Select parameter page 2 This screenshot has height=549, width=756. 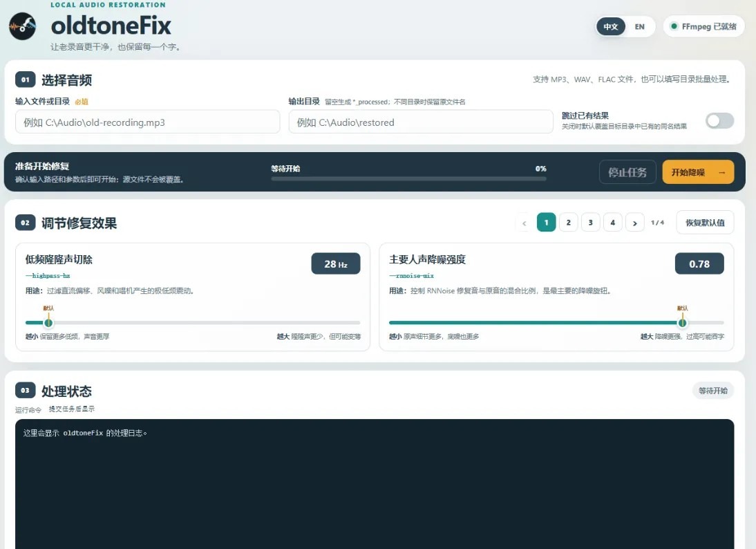(x=569, y=223)
